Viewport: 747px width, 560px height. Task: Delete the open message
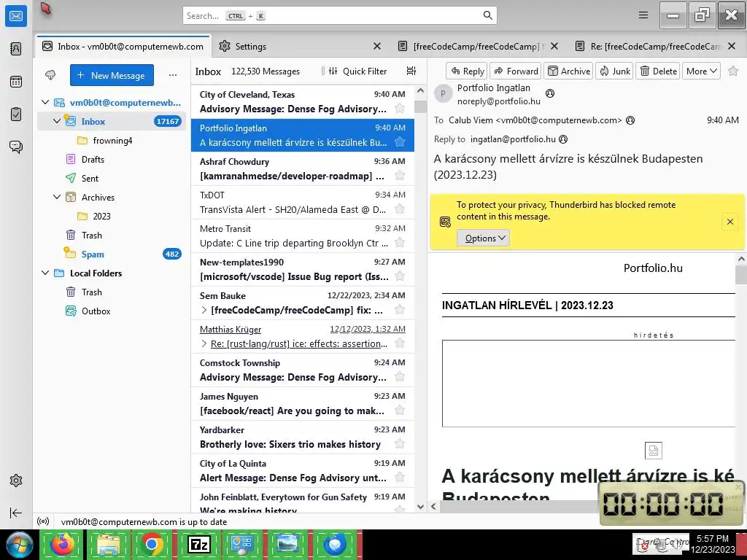click(x=658, y=71)
